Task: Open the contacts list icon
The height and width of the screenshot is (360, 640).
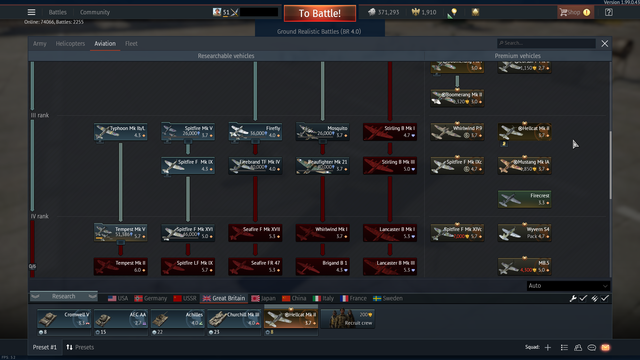Action: point(564,347)
